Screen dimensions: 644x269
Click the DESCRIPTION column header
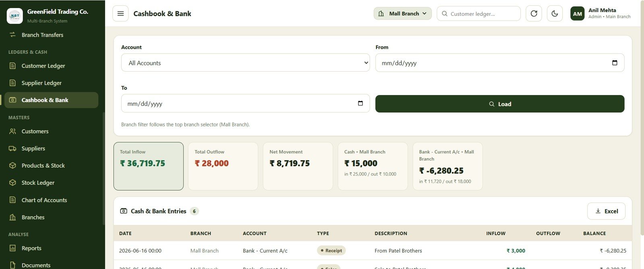click(391, 233)
